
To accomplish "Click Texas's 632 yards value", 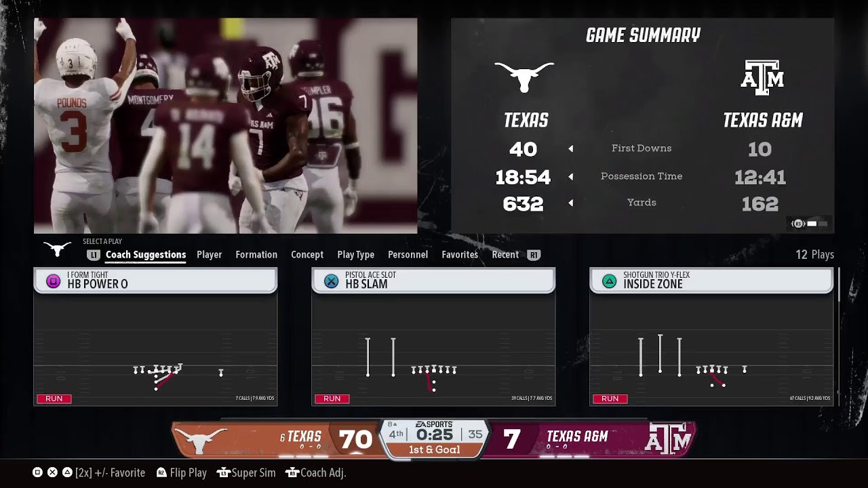I will coord(523,203).
